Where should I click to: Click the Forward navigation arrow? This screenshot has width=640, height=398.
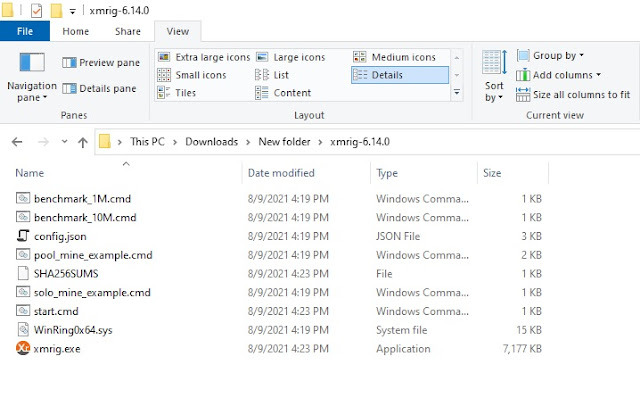pyautogui.click(x=43, y=142)
